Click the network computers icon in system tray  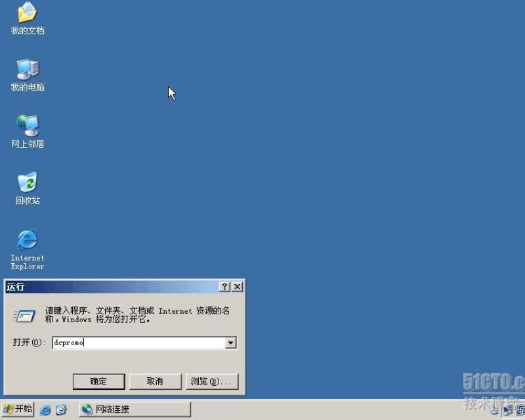(x=507, y=411)
